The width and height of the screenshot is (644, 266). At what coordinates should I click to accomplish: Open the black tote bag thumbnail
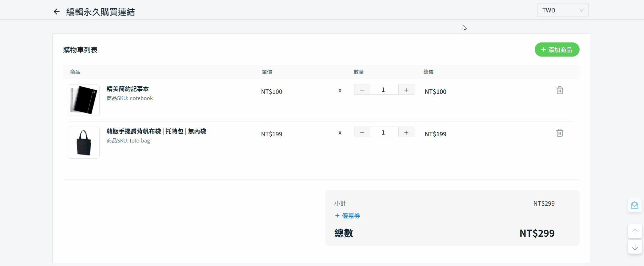(x=84, y=142)
